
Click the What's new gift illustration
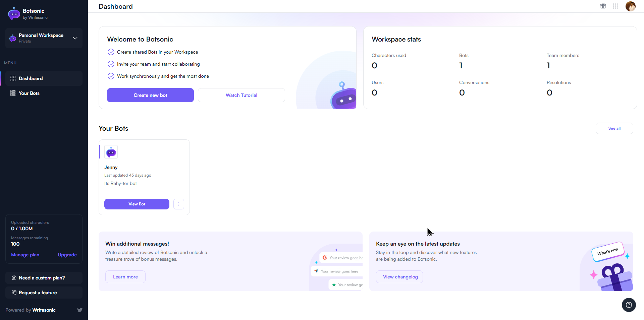(607, 266)
